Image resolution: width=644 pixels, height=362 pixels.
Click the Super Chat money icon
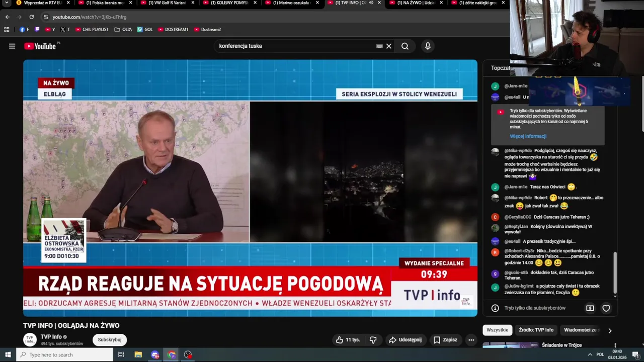click(x=590, y=308)
